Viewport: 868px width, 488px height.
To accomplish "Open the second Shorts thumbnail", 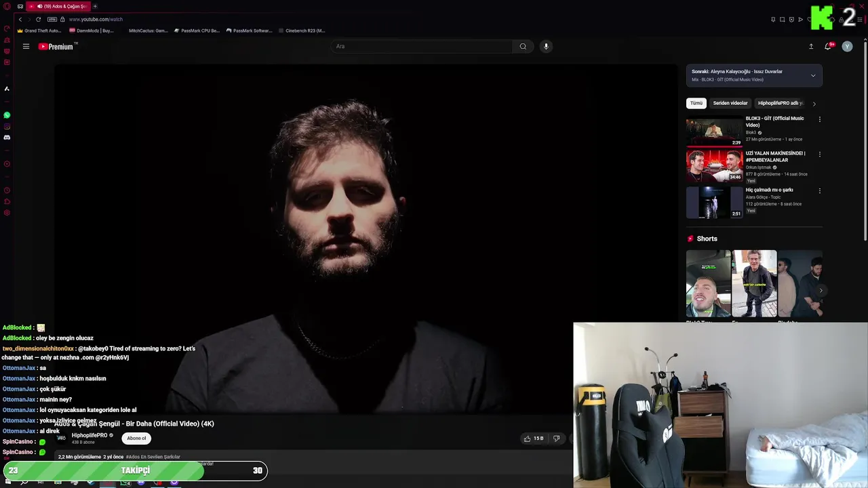I will point(754,283).
